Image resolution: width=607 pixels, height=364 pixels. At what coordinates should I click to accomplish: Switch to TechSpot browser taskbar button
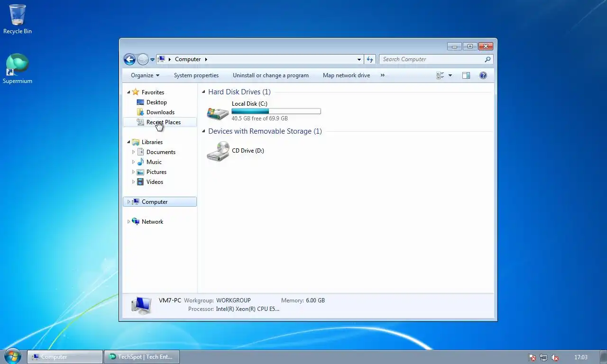pyautogui.click(x=141, y=357)
